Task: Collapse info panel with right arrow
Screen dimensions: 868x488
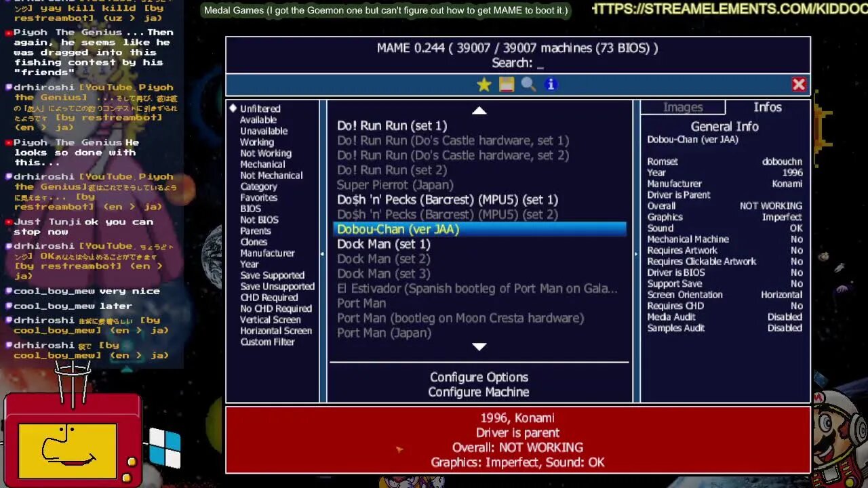Action: coord(635,254)
